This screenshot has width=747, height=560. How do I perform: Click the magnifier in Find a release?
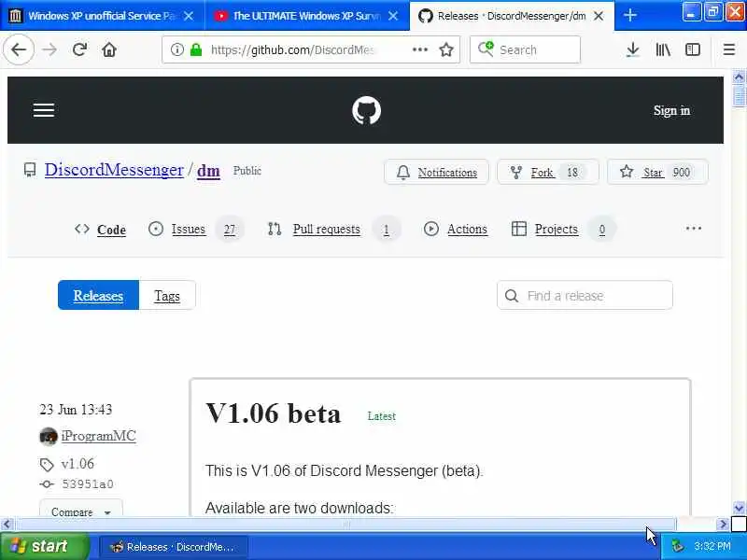pos(512,296)
